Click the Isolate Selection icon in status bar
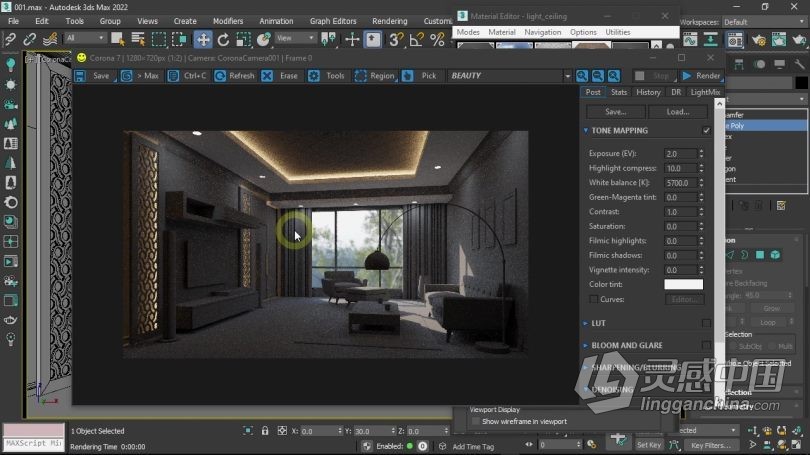Viewport: 810px width, 455px height. tap(248, 431)
